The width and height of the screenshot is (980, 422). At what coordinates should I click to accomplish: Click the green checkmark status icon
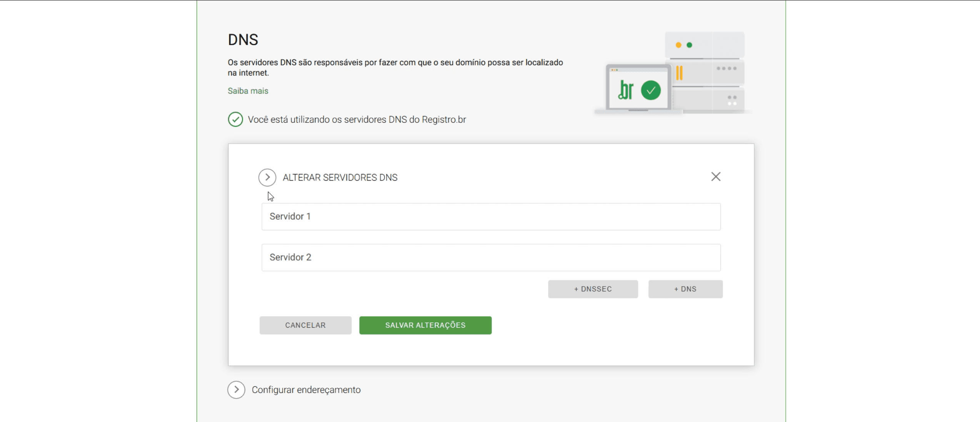coord(235,119)
